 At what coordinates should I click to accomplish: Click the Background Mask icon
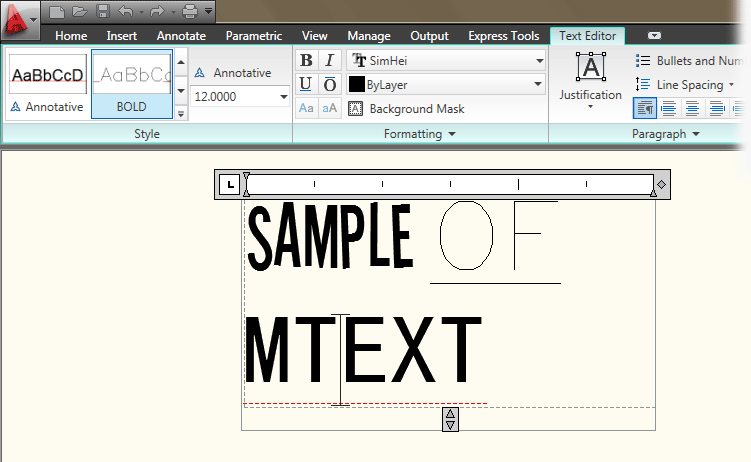[355, 109]
